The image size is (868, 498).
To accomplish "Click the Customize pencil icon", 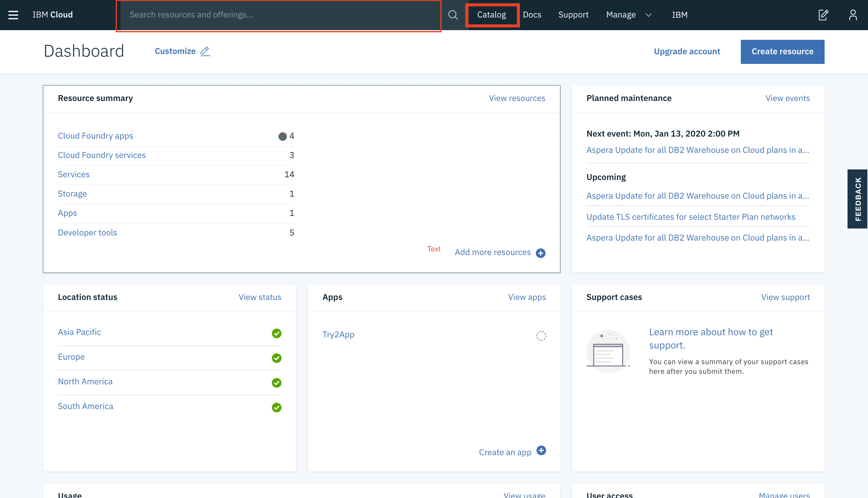I will coord(205,51).
